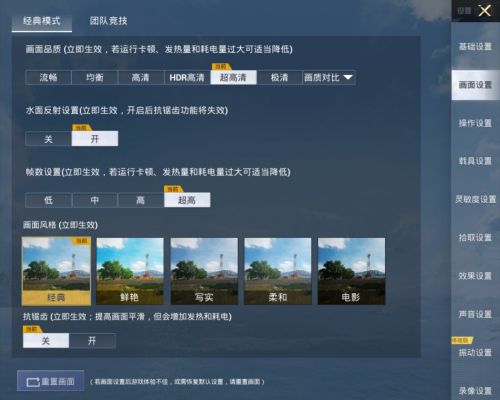Choose 极清 graphics quality
Viewport: 500px width, 400px height.
[x=279, y=77]
